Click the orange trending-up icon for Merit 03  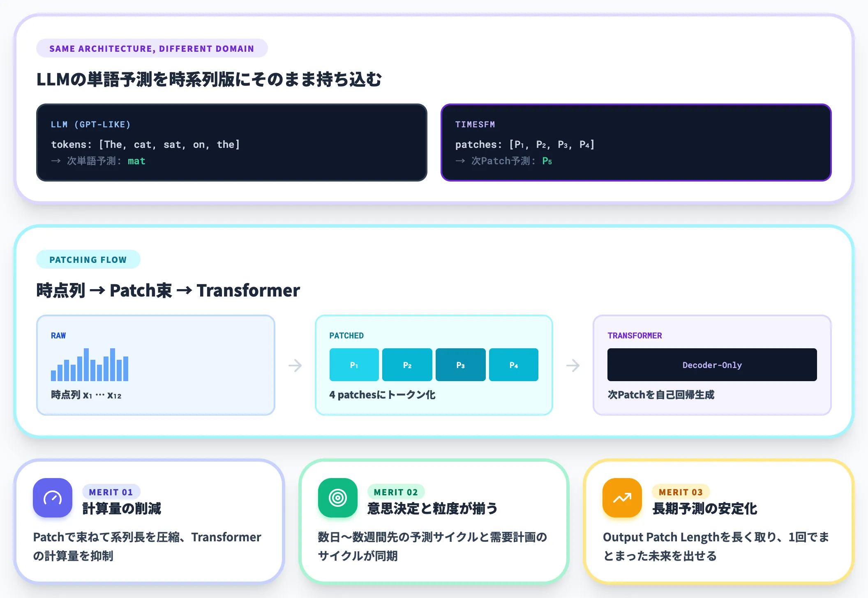click(x=622, y=498)
